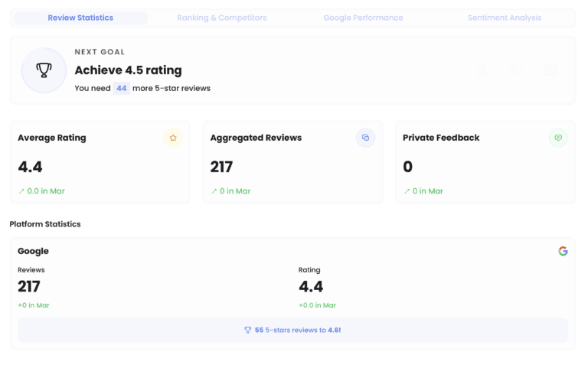Click the 4.4 rating under Google platform
Screen dimensions: 588x365
coord(311,287)
